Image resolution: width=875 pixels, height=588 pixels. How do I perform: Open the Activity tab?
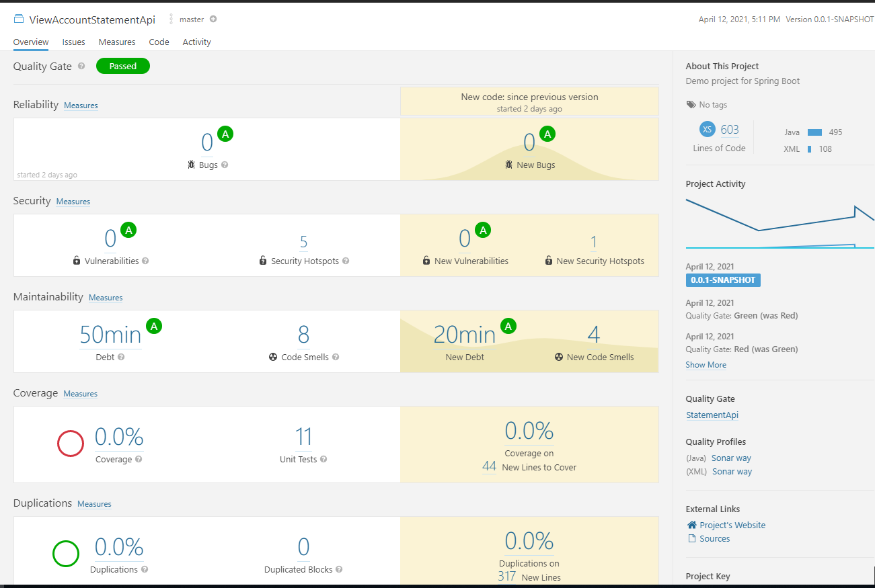[197, 42]
